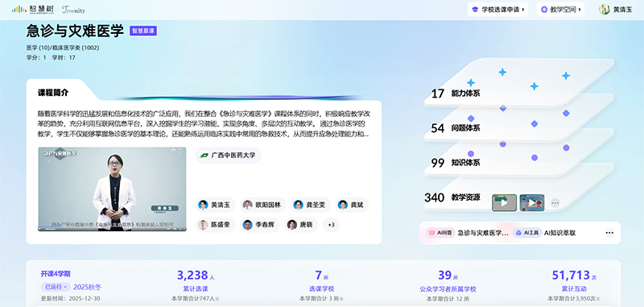This screenshot has height=307, width=644.
Task: Click avatar of 龚圣雯
Action: click(298, 205)
